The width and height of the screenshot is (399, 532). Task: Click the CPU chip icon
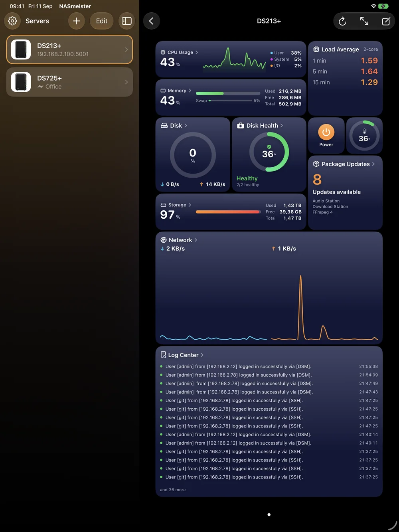(x=163, y=52)
